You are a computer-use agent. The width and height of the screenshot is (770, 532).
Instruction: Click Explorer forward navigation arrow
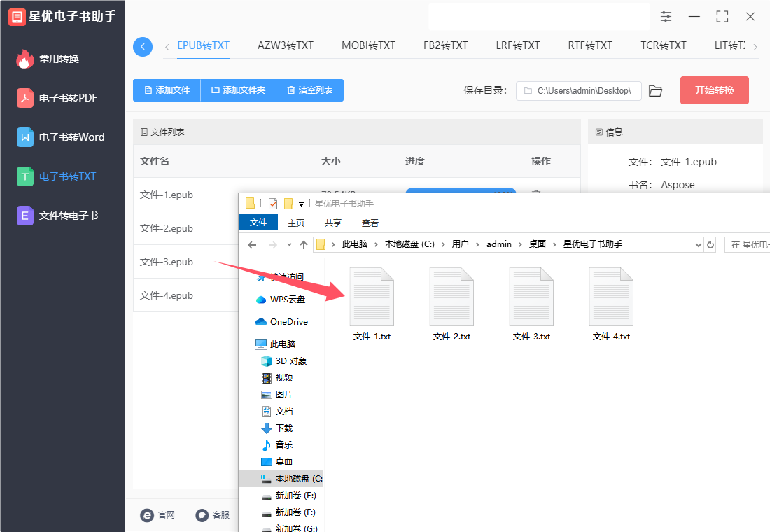pyautogui.click(x=272, y=244)
